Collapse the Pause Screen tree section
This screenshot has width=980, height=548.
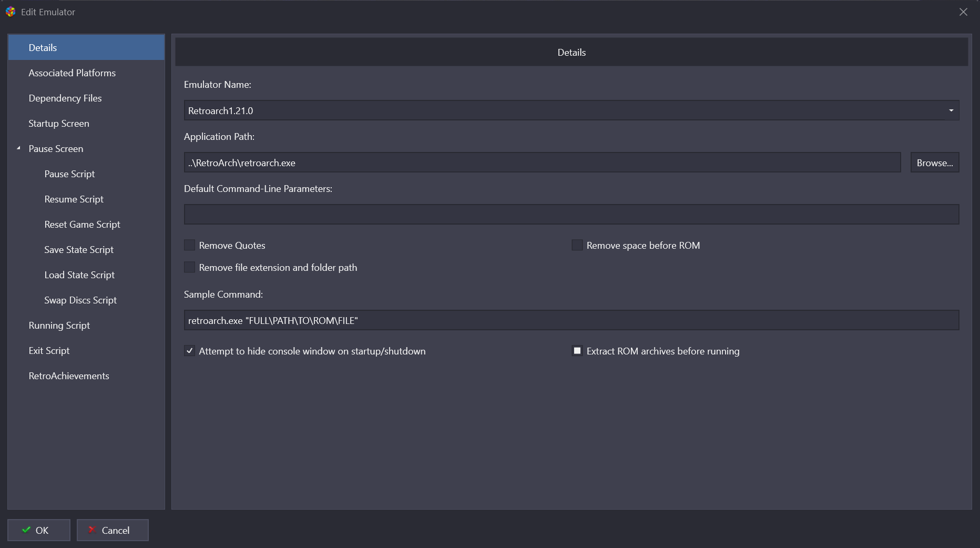pos(19,149)
